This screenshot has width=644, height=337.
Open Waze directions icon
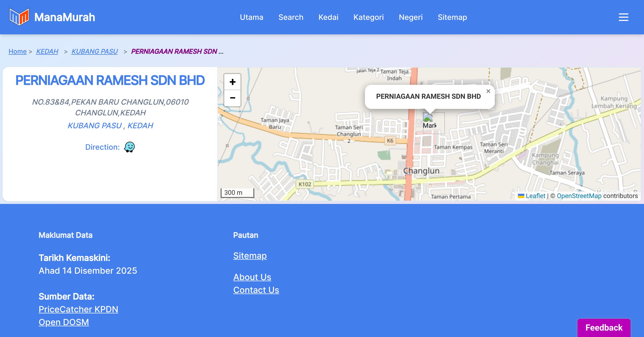[129, 147]
